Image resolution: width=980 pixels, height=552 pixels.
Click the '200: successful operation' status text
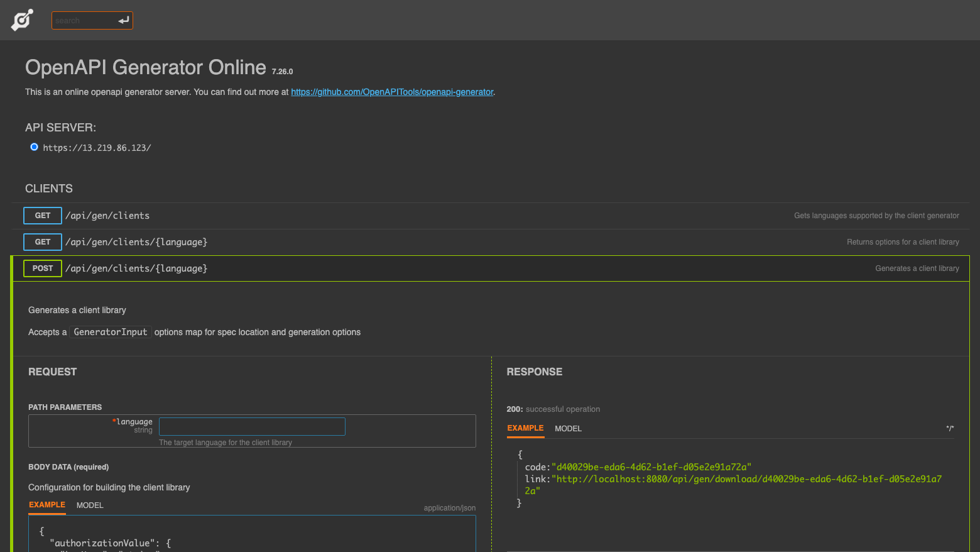553,409
